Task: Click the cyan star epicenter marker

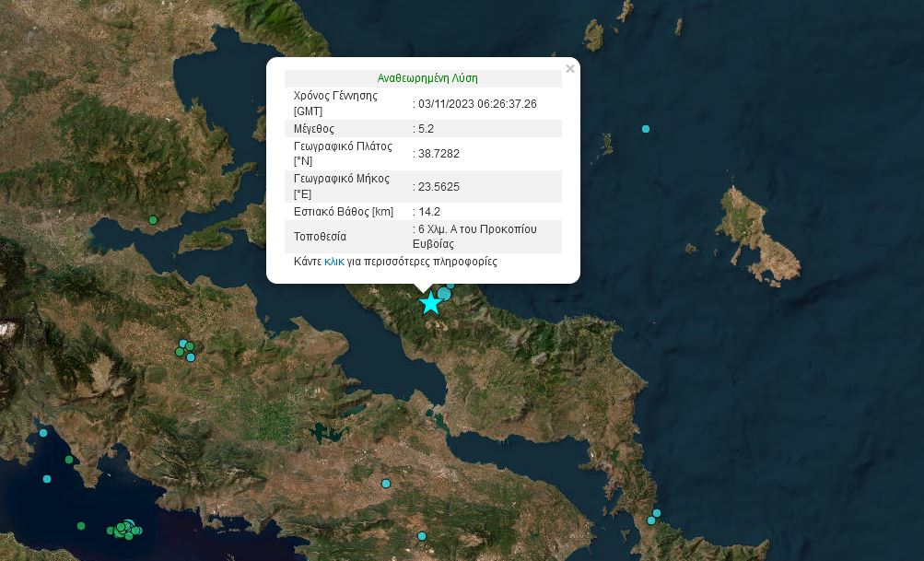Action: (430, 303)
